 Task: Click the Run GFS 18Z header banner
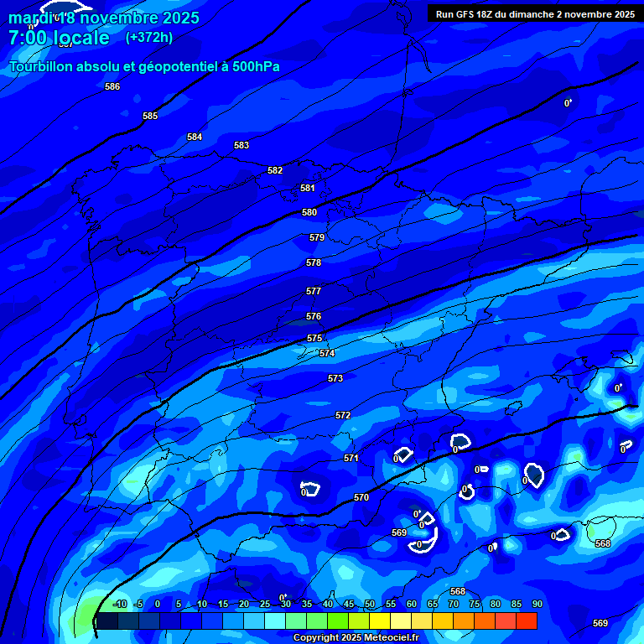pos(534,14)
